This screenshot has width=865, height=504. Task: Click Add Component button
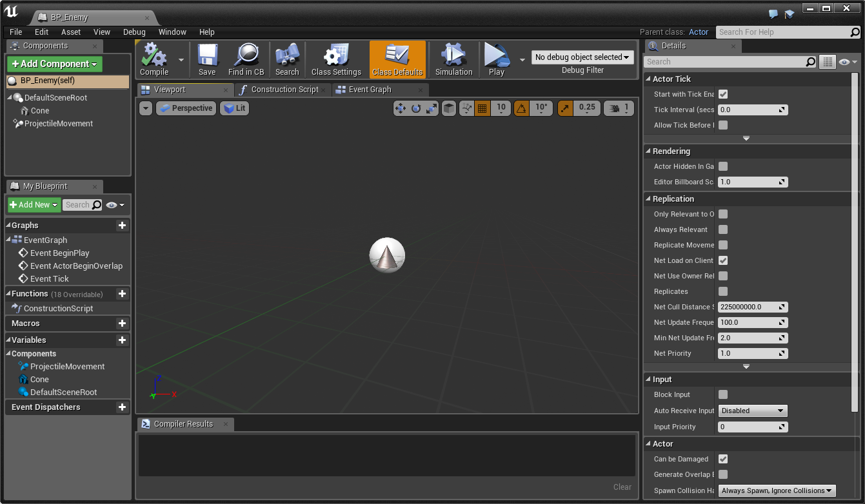tap(55, 64)
